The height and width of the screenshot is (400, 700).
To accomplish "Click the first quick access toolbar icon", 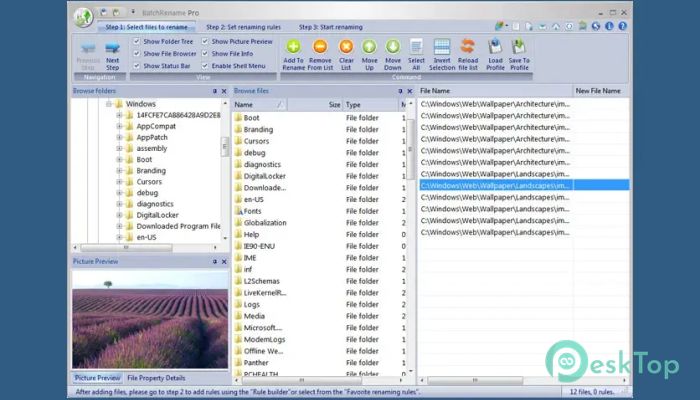I will [x=103, y=12].
